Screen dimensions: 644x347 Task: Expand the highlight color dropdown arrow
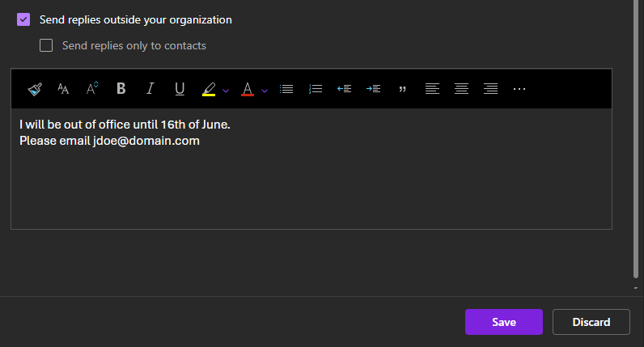pyautogui.click(x=226, y=90)
